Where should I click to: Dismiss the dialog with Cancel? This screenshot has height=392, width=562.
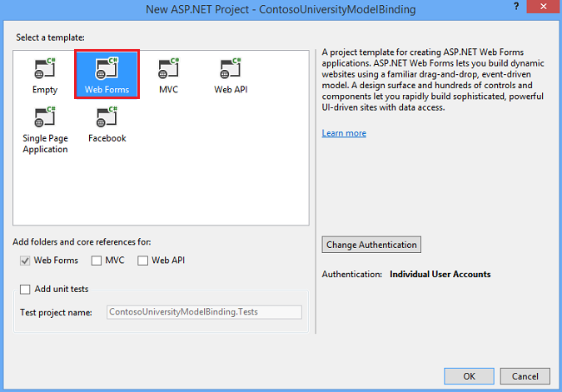[x=525, y=376]
